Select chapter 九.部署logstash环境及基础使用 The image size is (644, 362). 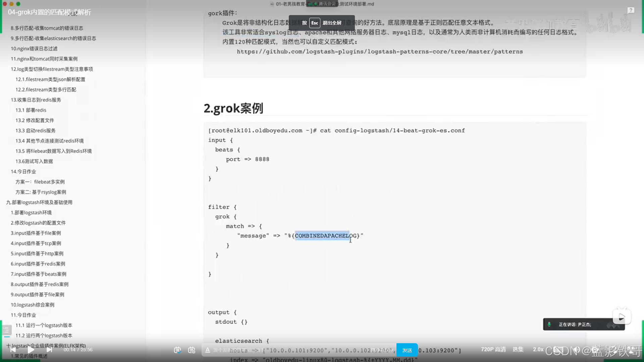39,202
